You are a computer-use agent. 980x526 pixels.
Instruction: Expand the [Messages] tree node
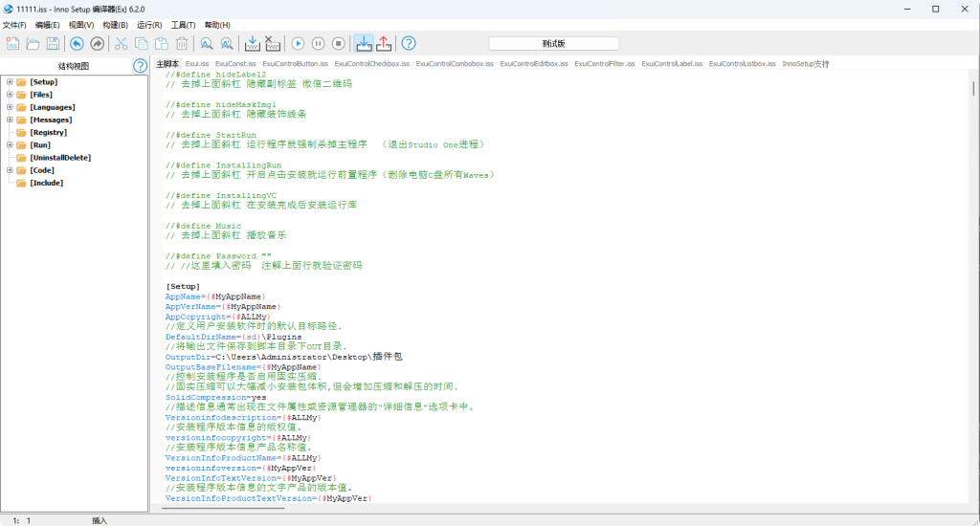click(10, 120)
